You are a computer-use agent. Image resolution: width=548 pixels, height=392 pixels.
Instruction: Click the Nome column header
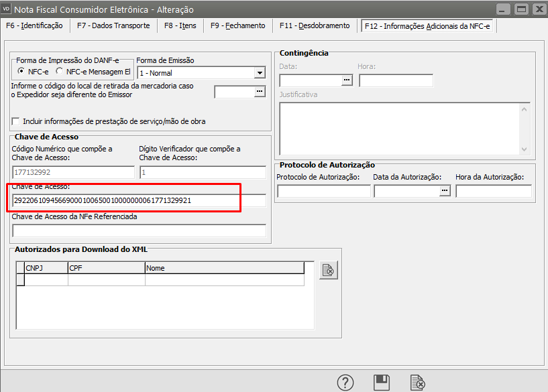pyautogui.click(x=225, y=268)
